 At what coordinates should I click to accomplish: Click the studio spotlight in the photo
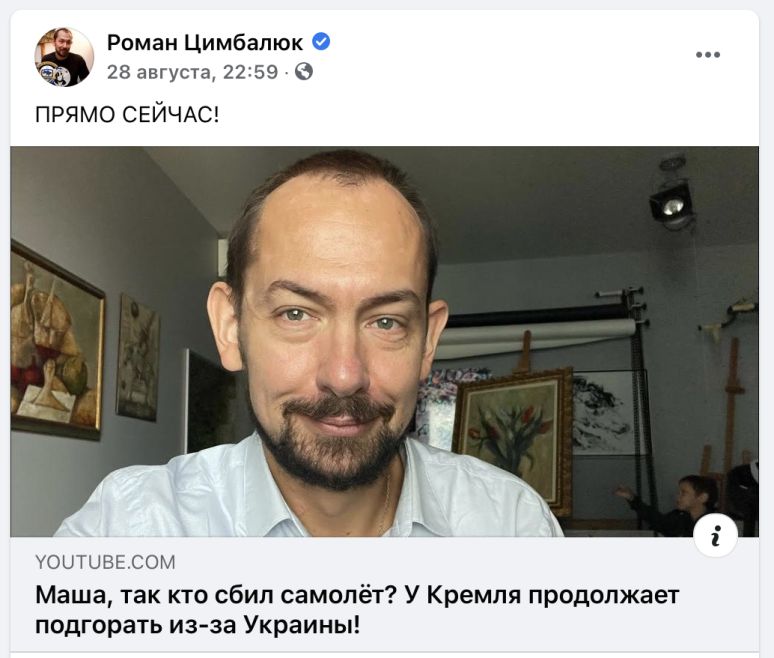pyautogui.click(x=671, y=202)
